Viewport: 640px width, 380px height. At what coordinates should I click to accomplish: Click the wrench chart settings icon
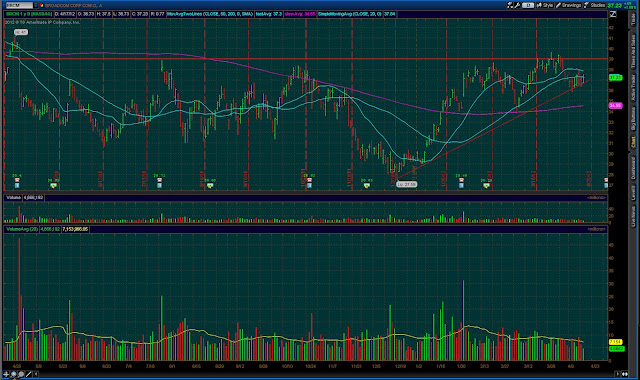517,5
